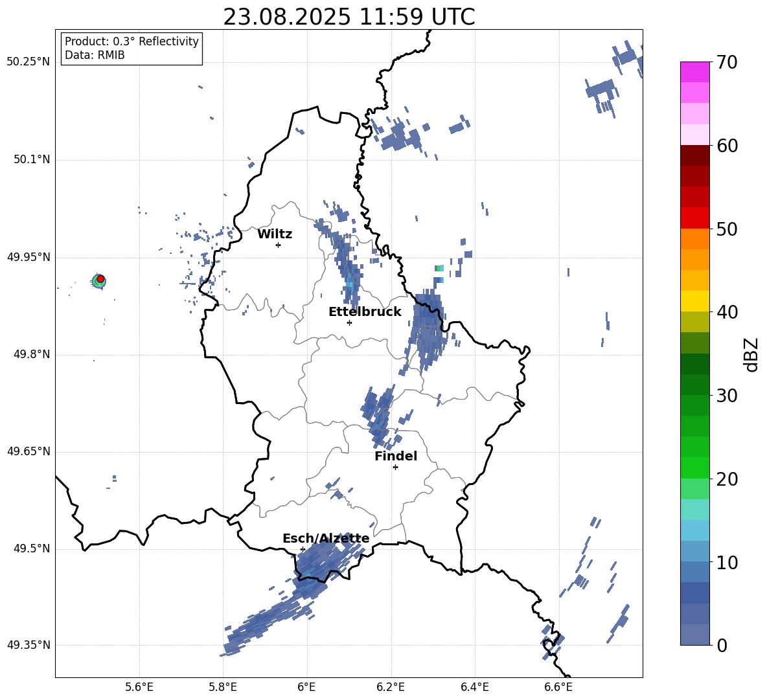Pick the magenta swatch at top of colorbar
The height and width of the screenshot is (700, 767).
(694, 72)
